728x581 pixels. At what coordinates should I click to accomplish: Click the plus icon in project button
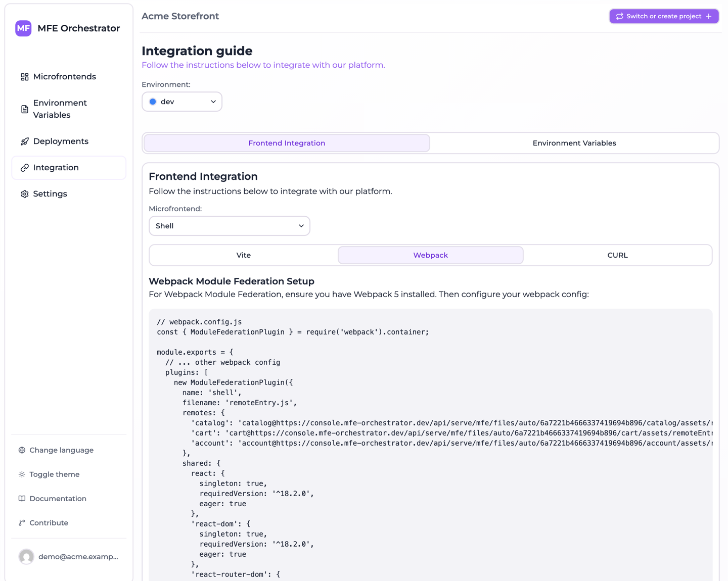pos(709,16)
